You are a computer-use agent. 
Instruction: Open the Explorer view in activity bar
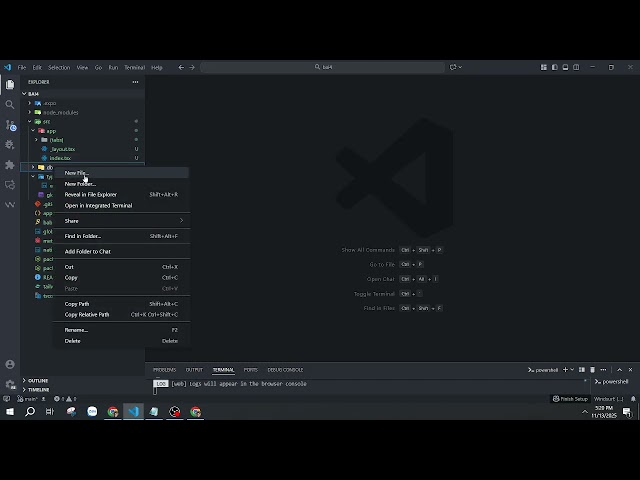[10, 84]
